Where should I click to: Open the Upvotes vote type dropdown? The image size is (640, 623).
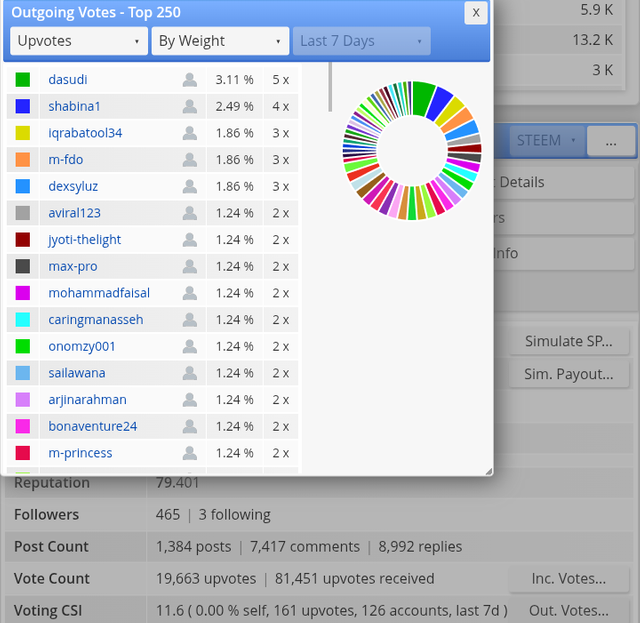pyautogui.click(x=79, y=41)
